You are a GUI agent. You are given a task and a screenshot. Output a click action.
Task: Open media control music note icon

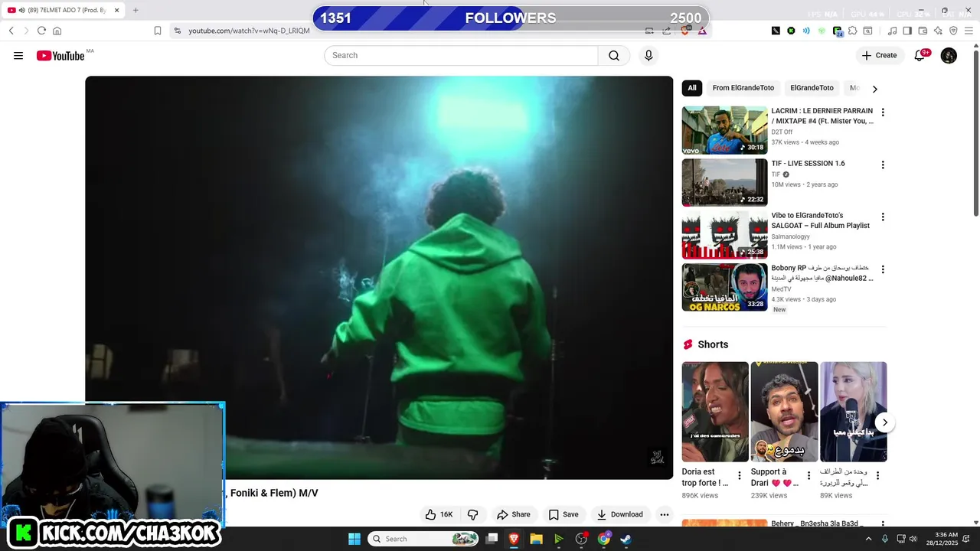[x=892, y=31]
